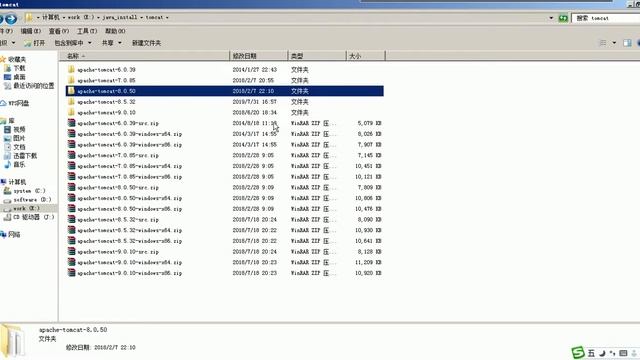Click the Sogou input method S icon
640x360 pixels.
click(x=578, y=353)
